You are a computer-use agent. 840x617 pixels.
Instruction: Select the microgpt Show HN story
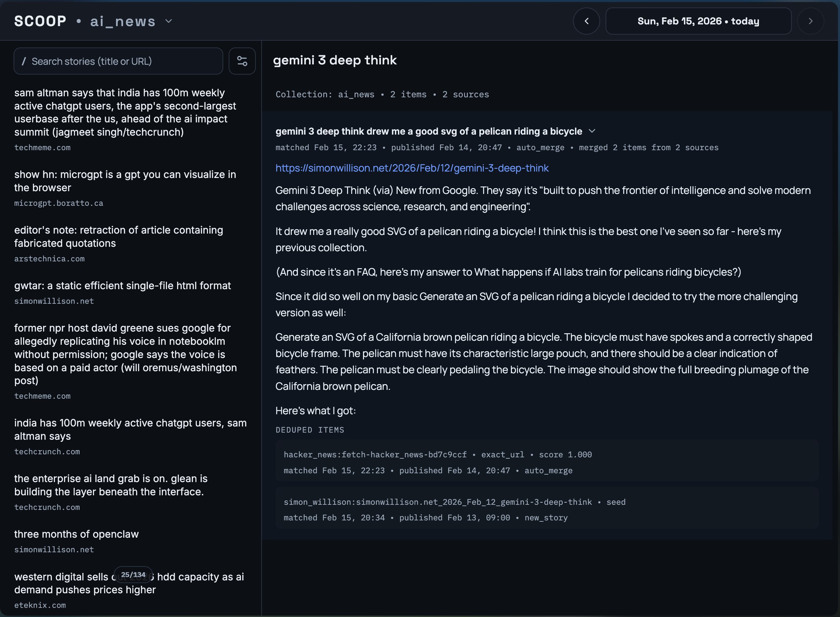tap(125, 181)
